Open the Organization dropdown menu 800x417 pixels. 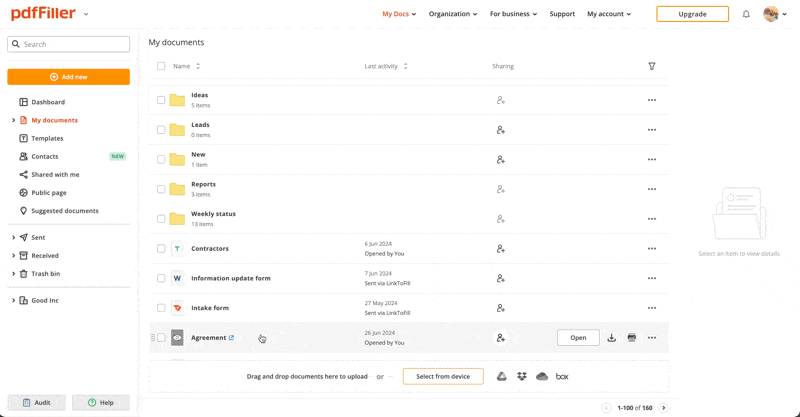pos(453,14)
